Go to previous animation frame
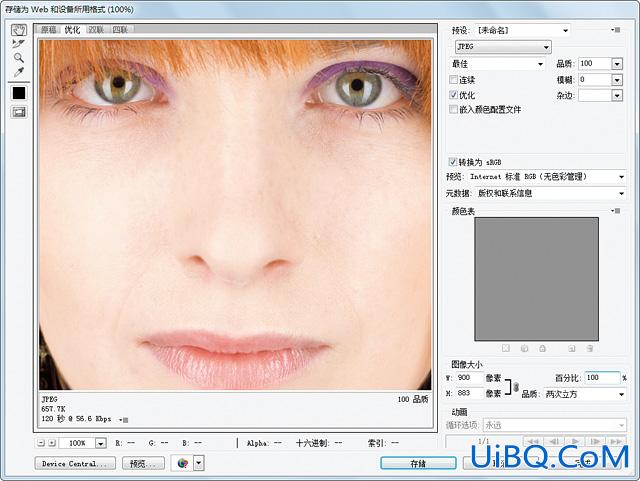Screen dimensions: 640x481 point(554,441)
